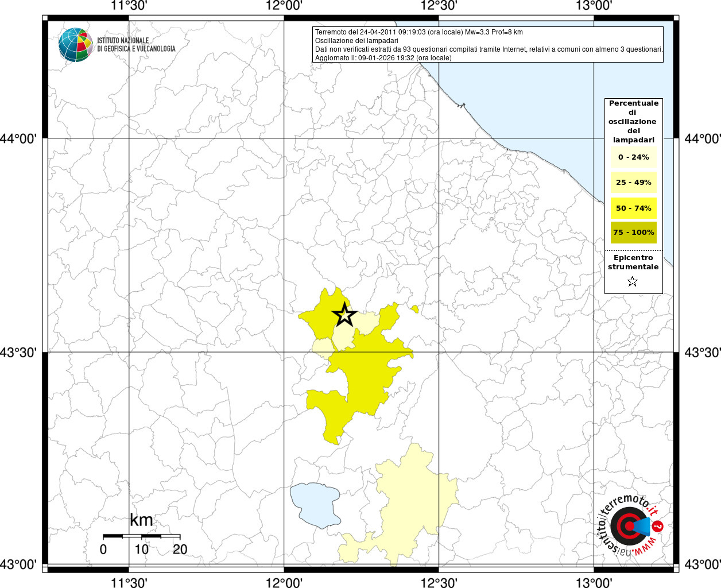
Task: Click the scale bar '20' label
Action: pyautogui.click(x=180, y=549)
